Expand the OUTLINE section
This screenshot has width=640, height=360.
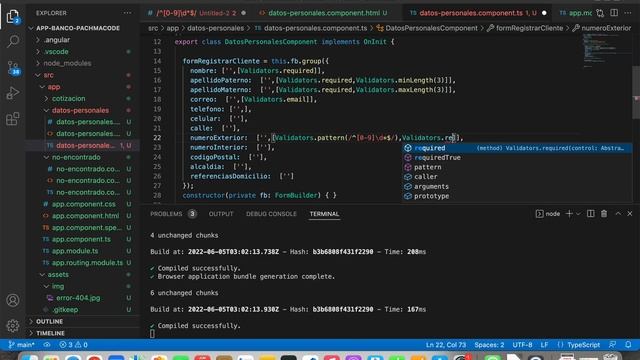(49, 322)
